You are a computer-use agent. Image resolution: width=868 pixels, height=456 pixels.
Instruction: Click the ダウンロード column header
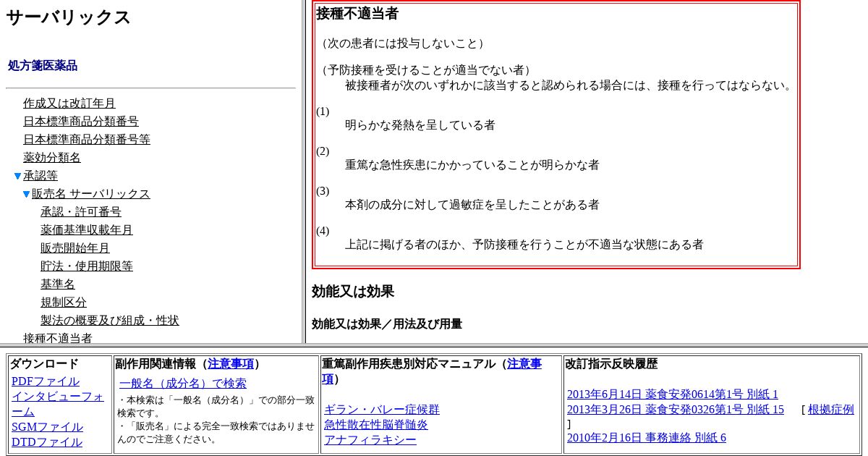(44, 364)
